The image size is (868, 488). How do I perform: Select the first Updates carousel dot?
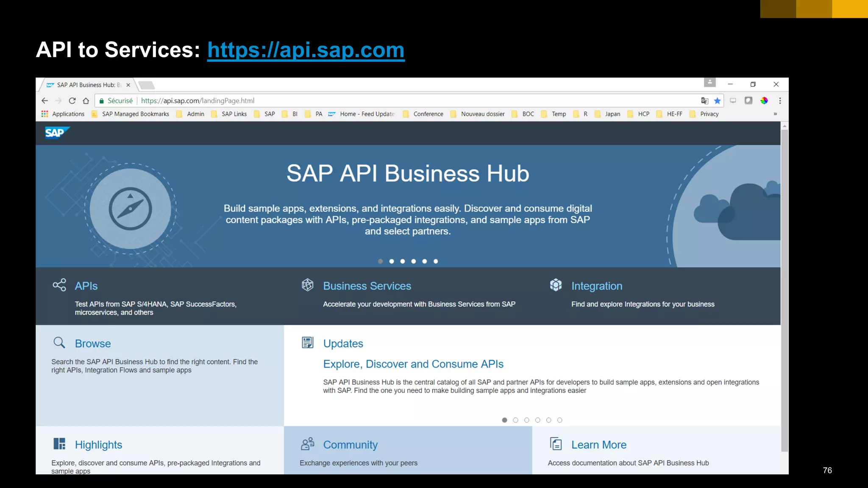click(504, 420)
